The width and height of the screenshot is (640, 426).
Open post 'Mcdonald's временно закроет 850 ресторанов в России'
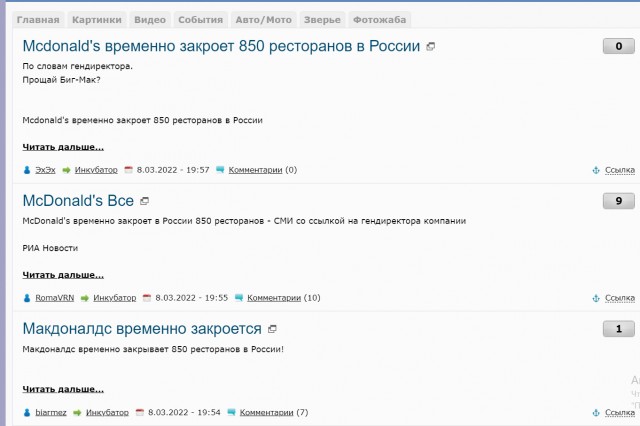tap(221, 46)
